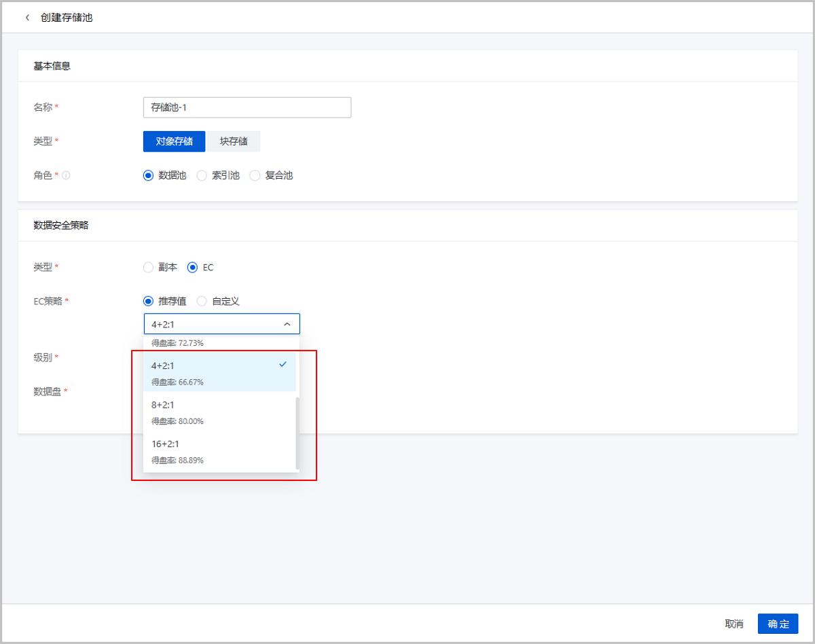This screenshot has height=644, width=815.
Task: Confirm with the 确定 button
Action: [x=778, y=624]
